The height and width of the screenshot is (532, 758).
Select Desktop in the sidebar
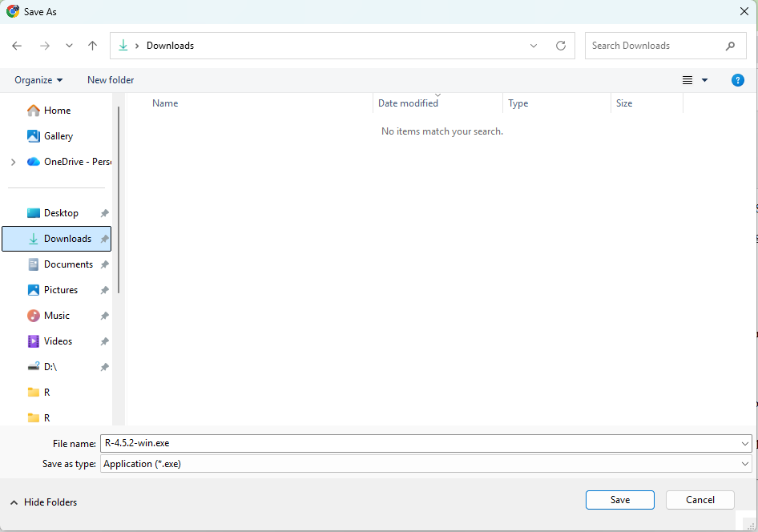pos(61,213)
